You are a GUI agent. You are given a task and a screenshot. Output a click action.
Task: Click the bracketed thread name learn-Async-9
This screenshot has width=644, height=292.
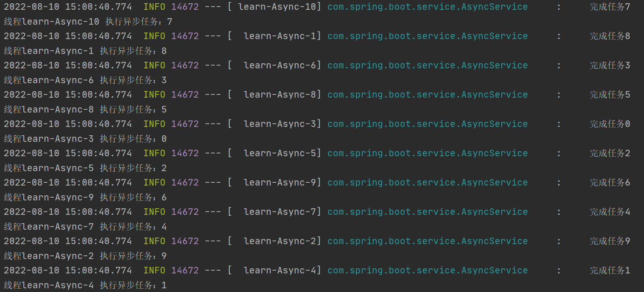[279, 183]
